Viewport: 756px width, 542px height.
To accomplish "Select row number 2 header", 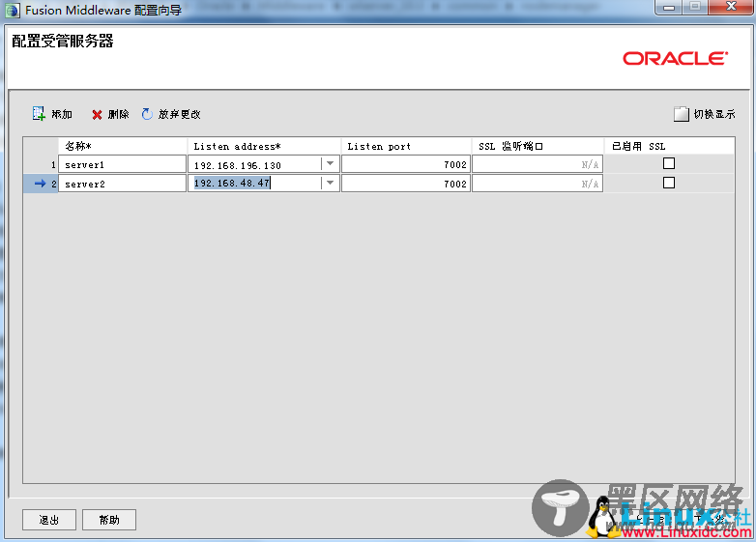I will tap(41, 184).
